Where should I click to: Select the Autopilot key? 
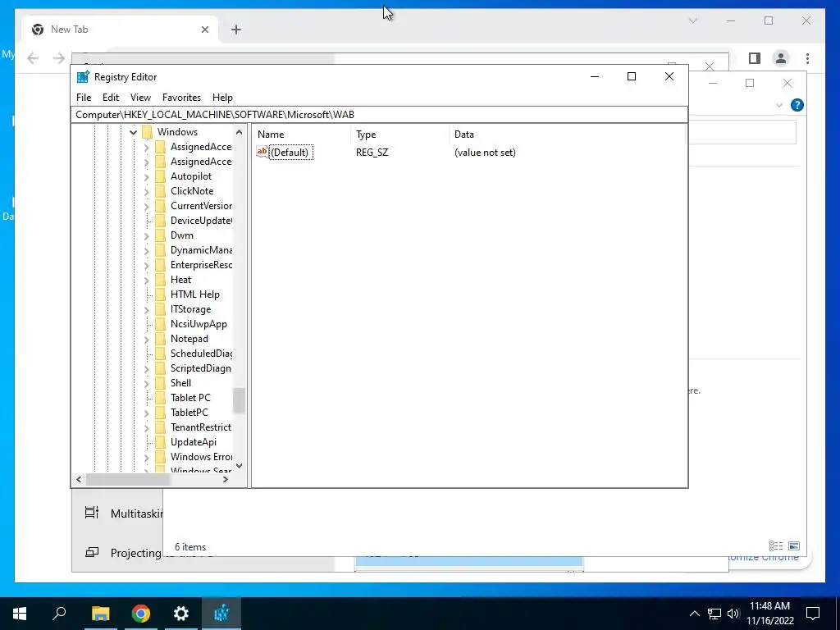tap(190, 176)
